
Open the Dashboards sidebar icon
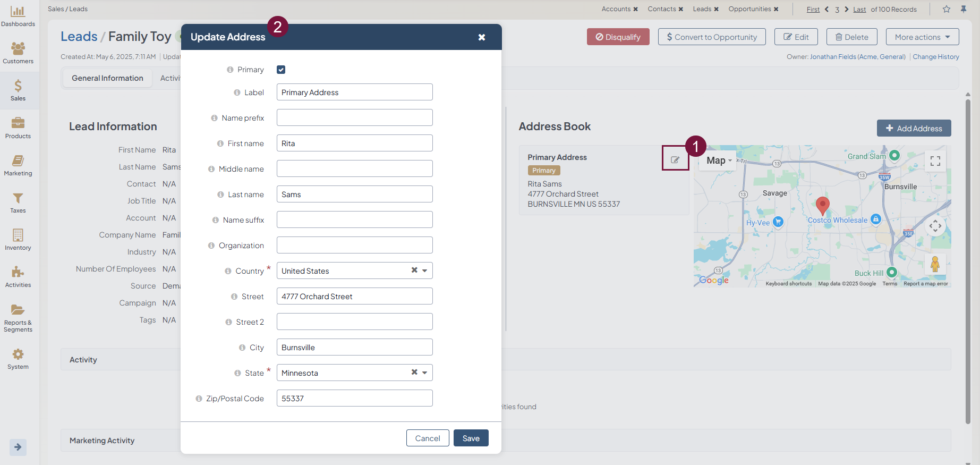(x=18, y=16)
